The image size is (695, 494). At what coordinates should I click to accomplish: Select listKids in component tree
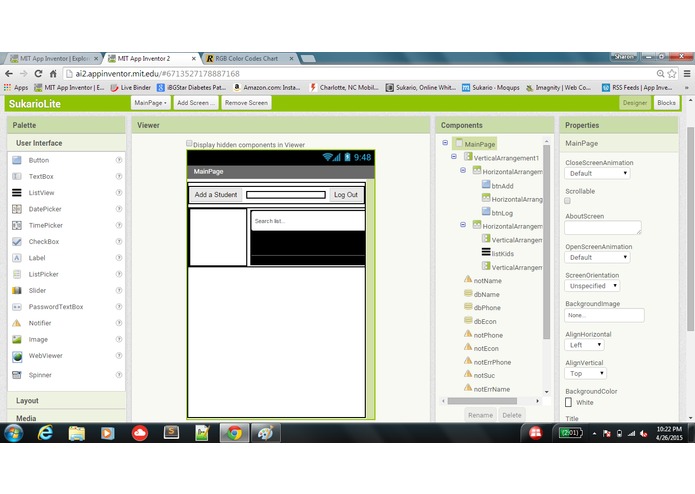(503, 254)
